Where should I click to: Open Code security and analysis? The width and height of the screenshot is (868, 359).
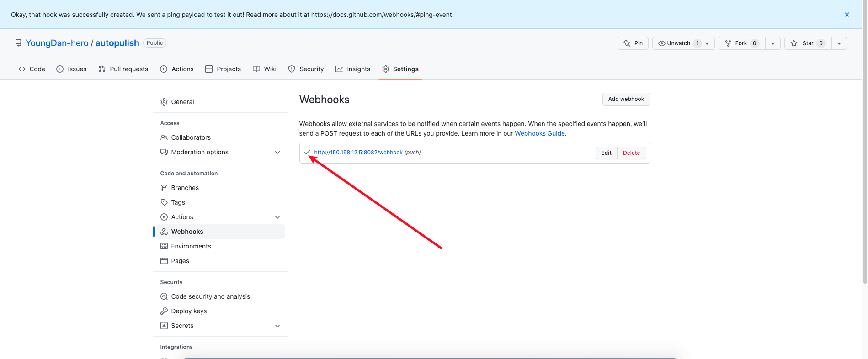[221, 296]
